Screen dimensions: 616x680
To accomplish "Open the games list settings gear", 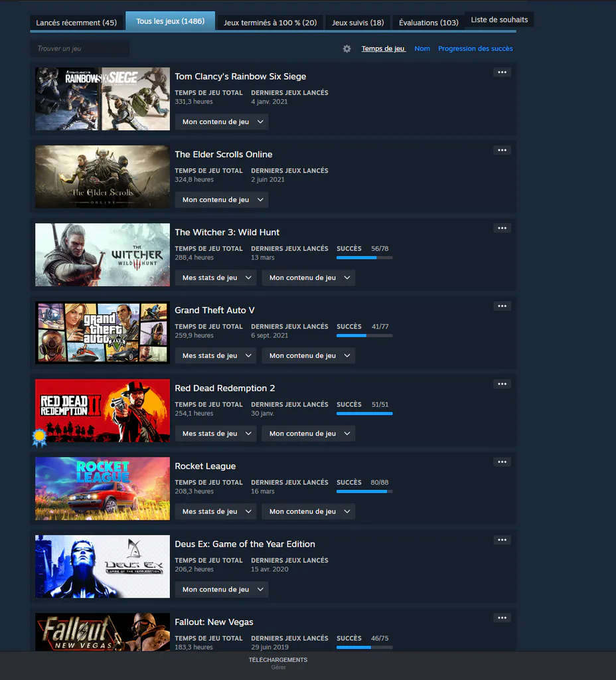I will click(x=346, y=48).
